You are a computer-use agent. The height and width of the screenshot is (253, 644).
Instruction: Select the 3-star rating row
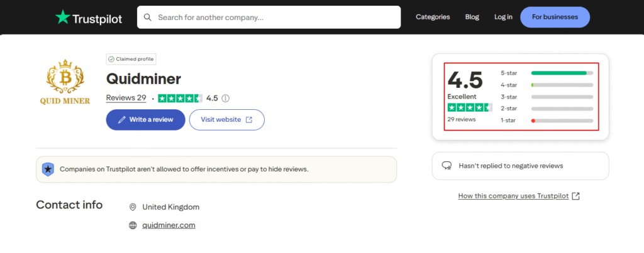tap(547, 97)
